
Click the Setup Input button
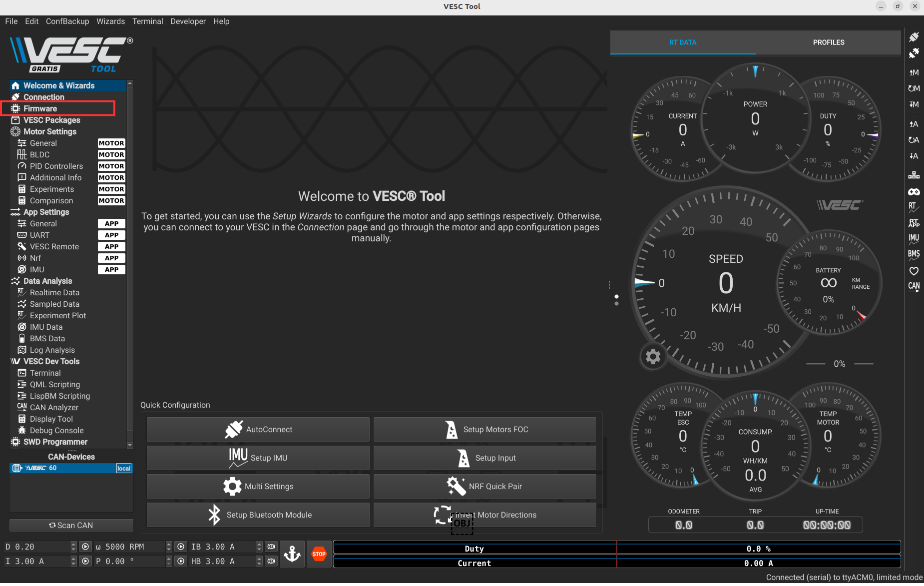(485, 458)
